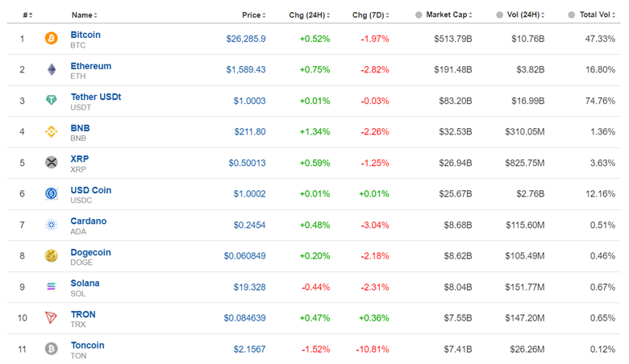Sort by Market Cap column header
The width and height of the screenshot is (629, 364).
pos(449,14)
